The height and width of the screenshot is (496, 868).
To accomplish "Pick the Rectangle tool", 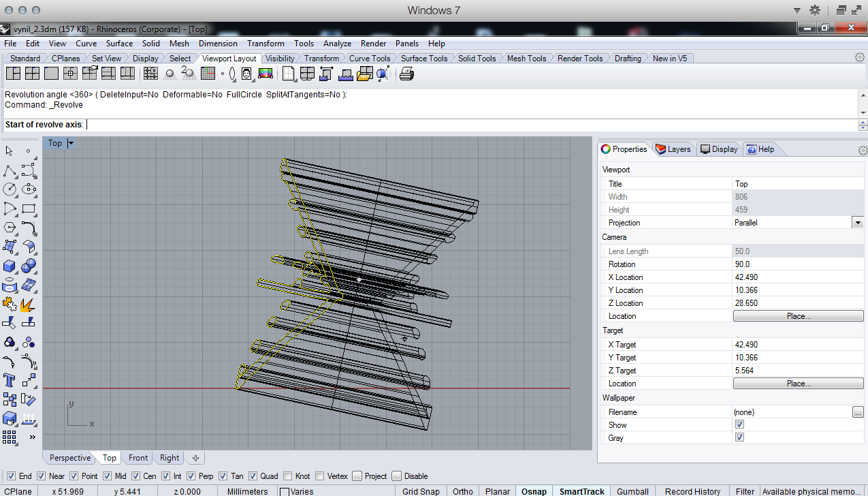I will click(29, 208).
